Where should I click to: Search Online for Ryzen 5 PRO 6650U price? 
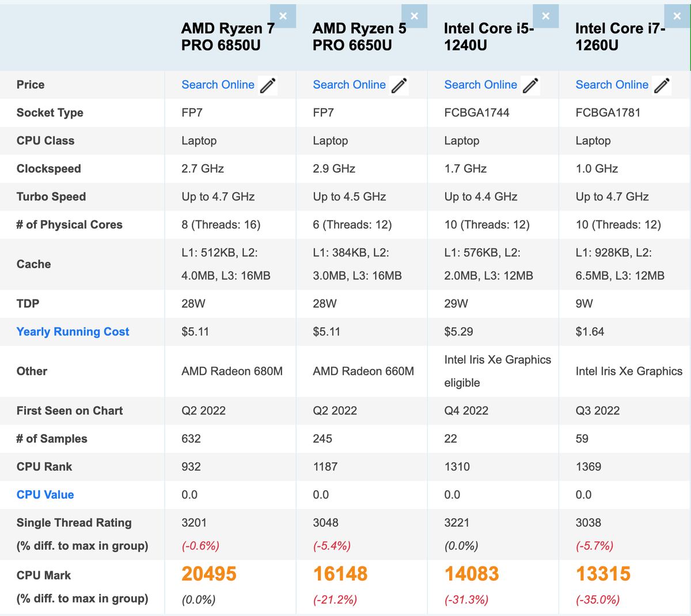tap(350, 85)
